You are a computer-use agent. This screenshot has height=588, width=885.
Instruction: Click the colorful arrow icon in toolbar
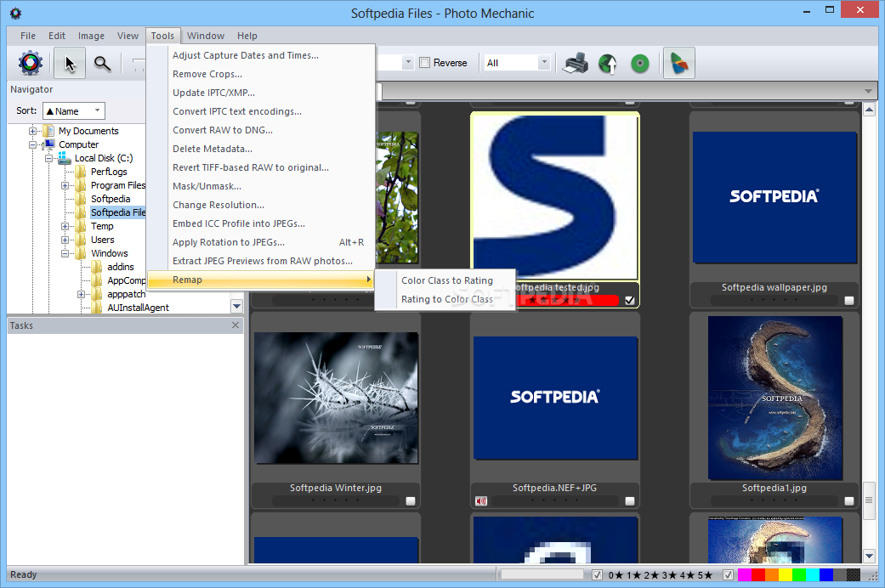tap(678, 63)
